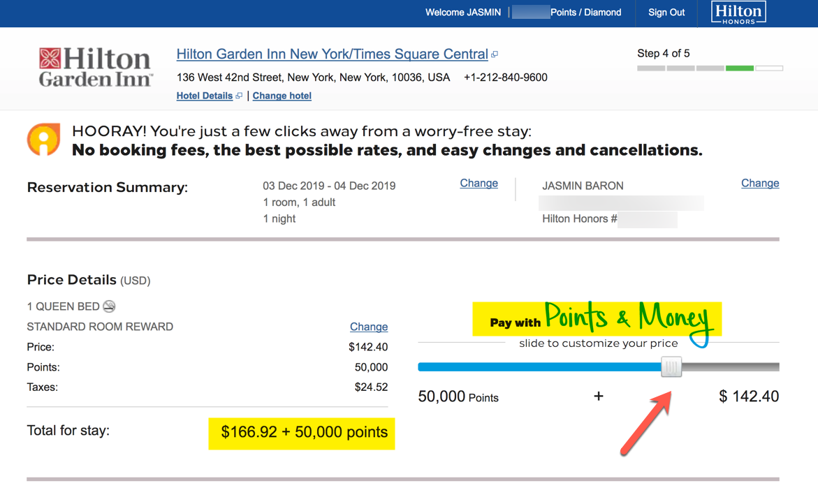The image size is (818, 504).
Task: Click the Pay with Points & Money banner
Action: click(597, 319)
